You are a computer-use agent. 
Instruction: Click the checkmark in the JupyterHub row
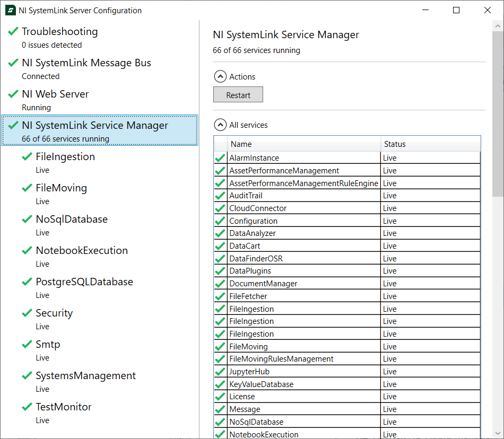[220, 372]
